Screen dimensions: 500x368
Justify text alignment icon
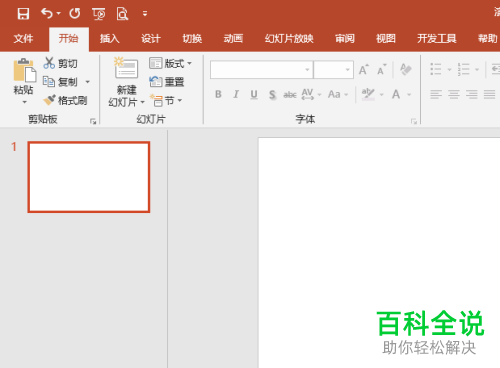pos(490,95)
